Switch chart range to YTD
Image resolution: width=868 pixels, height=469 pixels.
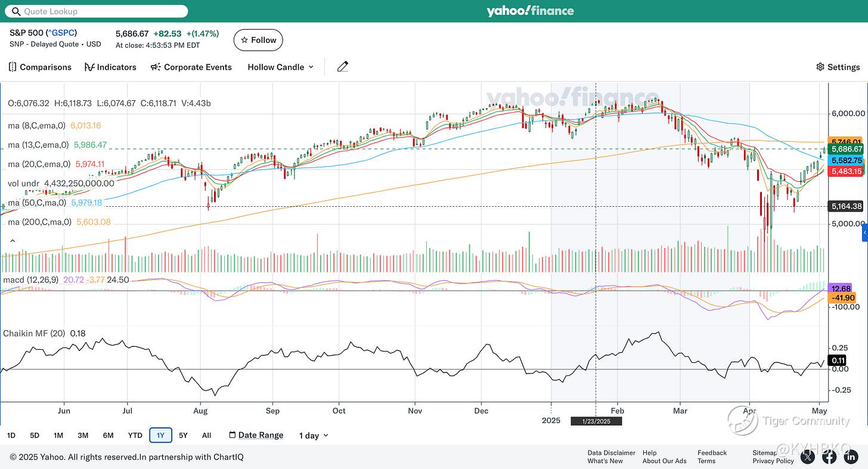(x=135, y=435)
